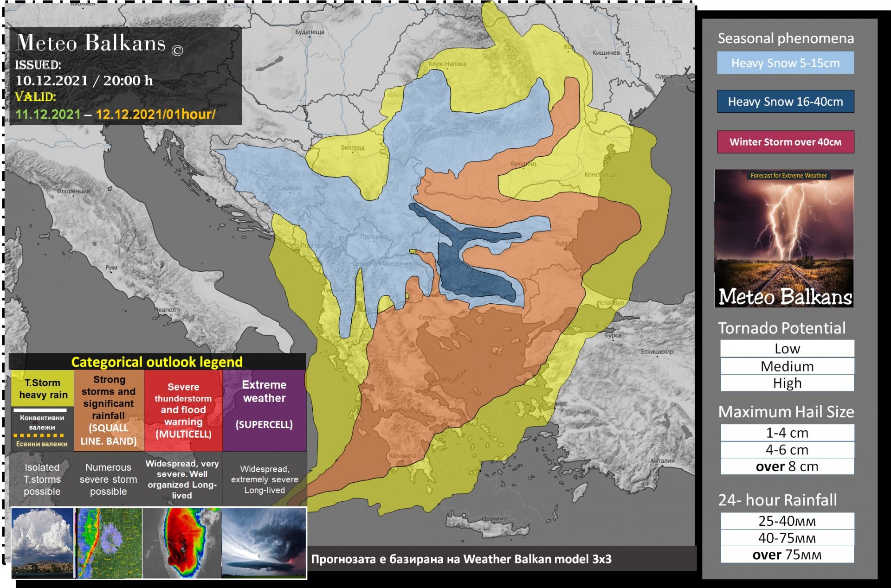Click the Солун city label on map
891x588 pixels.
(427, 317)
